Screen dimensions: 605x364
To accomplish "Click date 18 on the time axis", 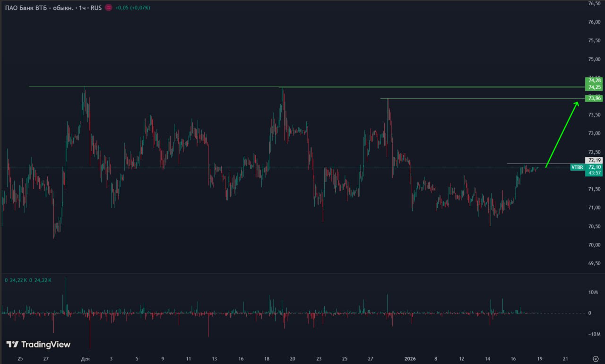I will (267, 359).
